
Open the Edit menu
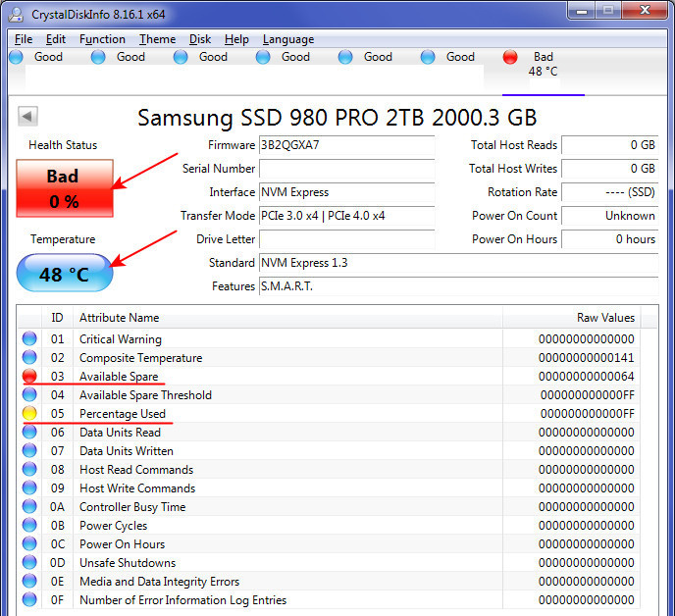tap(56, 39)
